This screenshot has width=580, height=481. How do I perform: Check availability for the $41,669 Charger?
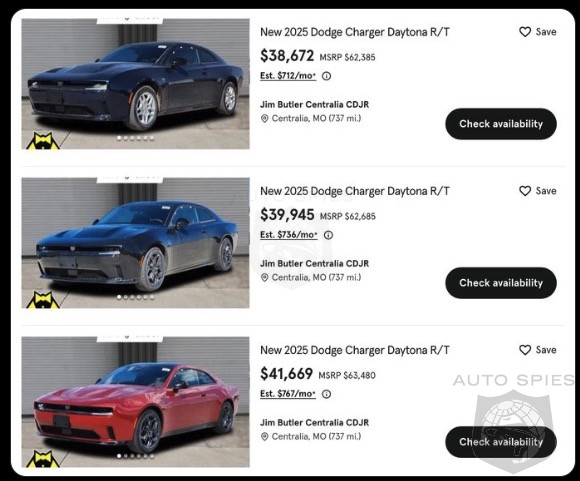tap(501, 442)
